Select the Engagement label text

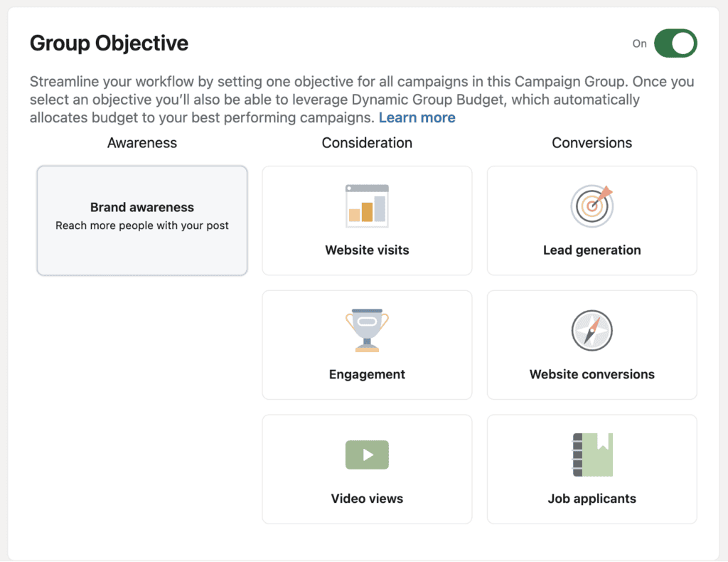coord(367,374)
